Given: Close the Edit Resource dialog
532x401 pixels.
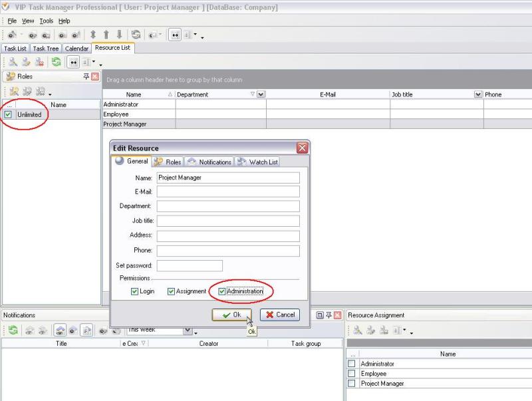Looking at the screenshot, I should [302, 148].
